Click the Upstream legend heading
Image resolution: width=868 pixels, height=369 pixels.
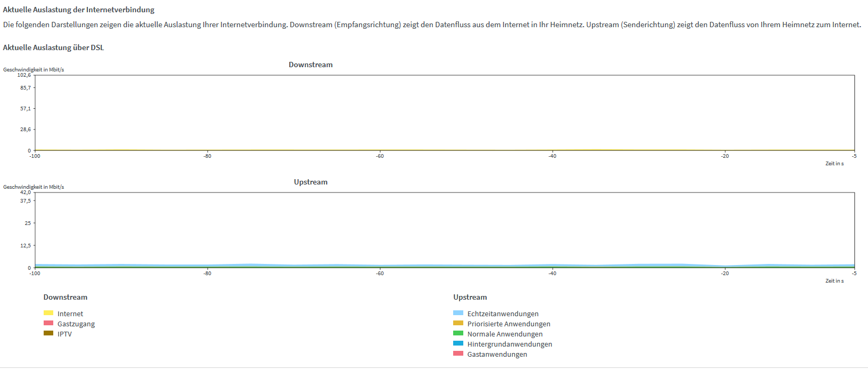pos(470,297)
